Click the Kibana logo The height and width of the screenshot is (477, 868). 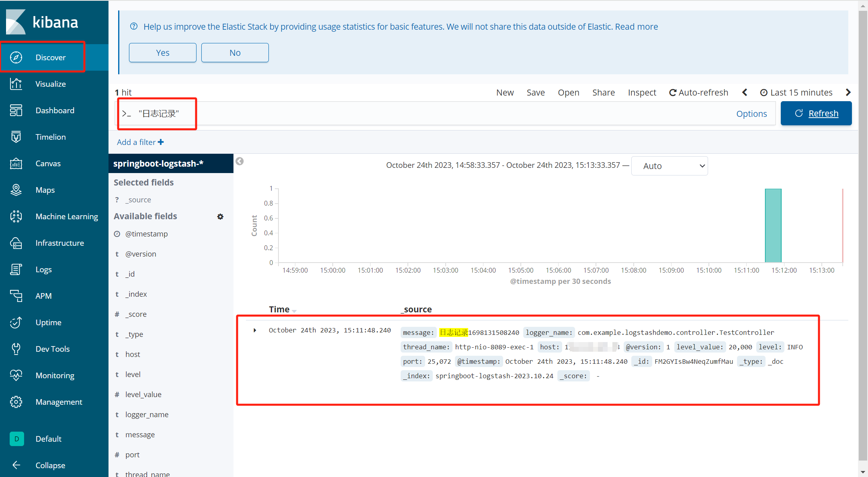click(x=42, y=22)
